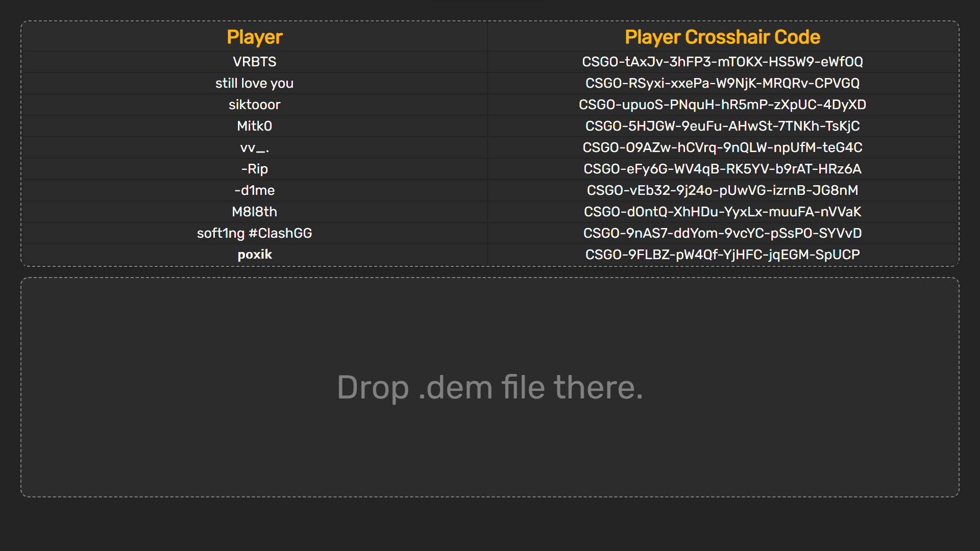Select player name soft1ng #ClashGG

254,233
